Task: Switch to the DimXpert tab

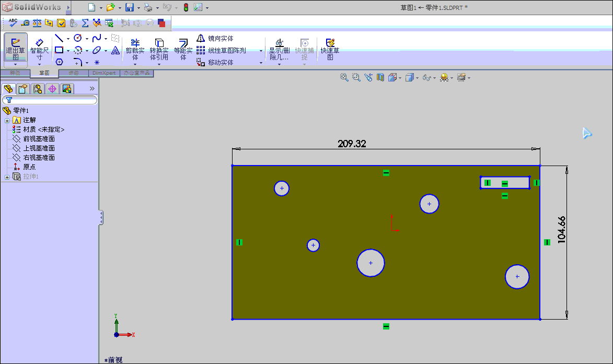Action: (104, 73)
